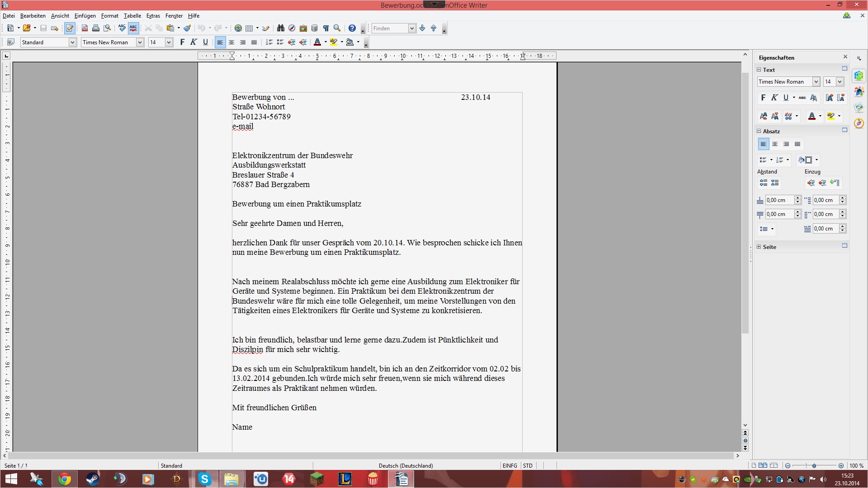868x488 pixels.
Task: Click the print document toolbar icon
Action: click(x=96, y=28)
